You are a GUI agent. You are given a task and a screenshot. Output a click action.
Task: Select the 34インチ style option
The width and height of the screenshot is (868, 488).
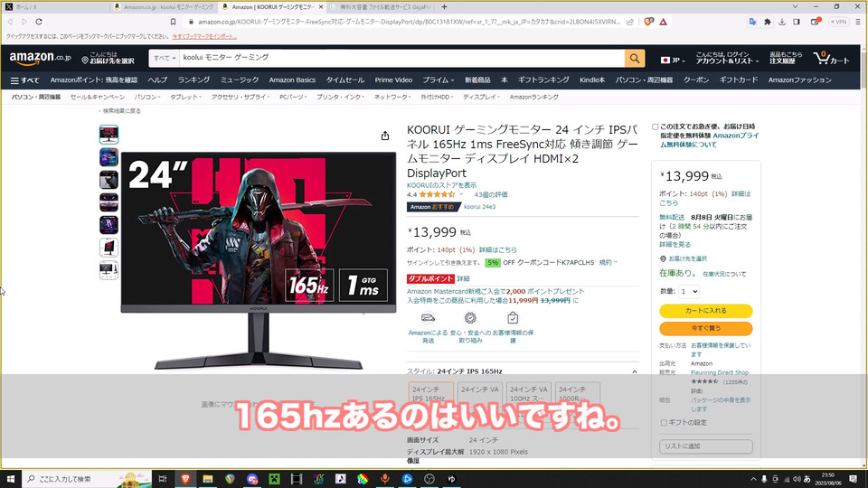point(578,393)
